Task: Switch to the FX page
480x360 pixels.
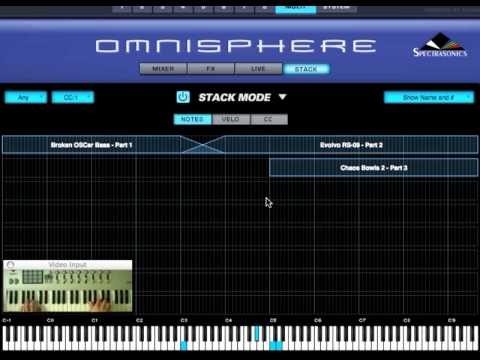Action: 211,69
